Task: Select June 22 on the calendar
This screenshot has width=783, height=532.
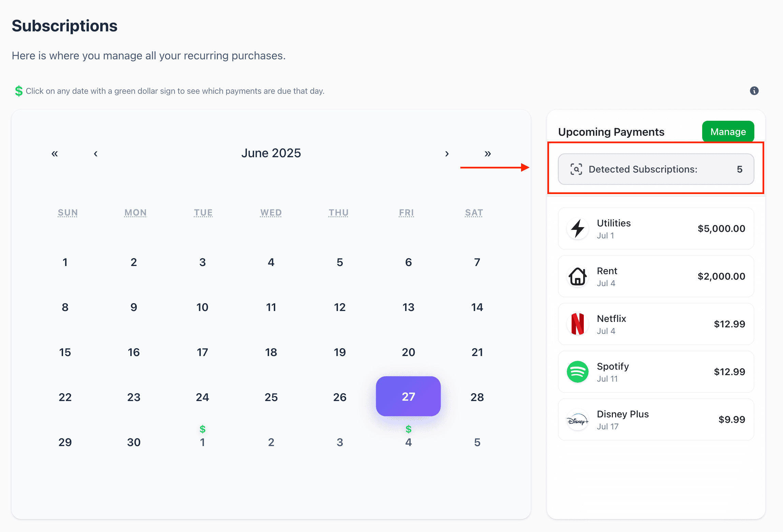Action: pos(65,397)
